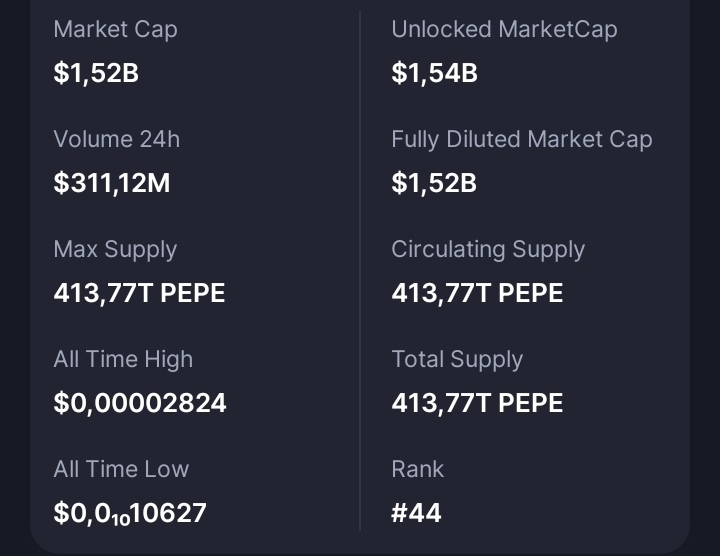Click the All Time High label
The width and height of the screenshot is (720, 556).
tap(123, 359)
